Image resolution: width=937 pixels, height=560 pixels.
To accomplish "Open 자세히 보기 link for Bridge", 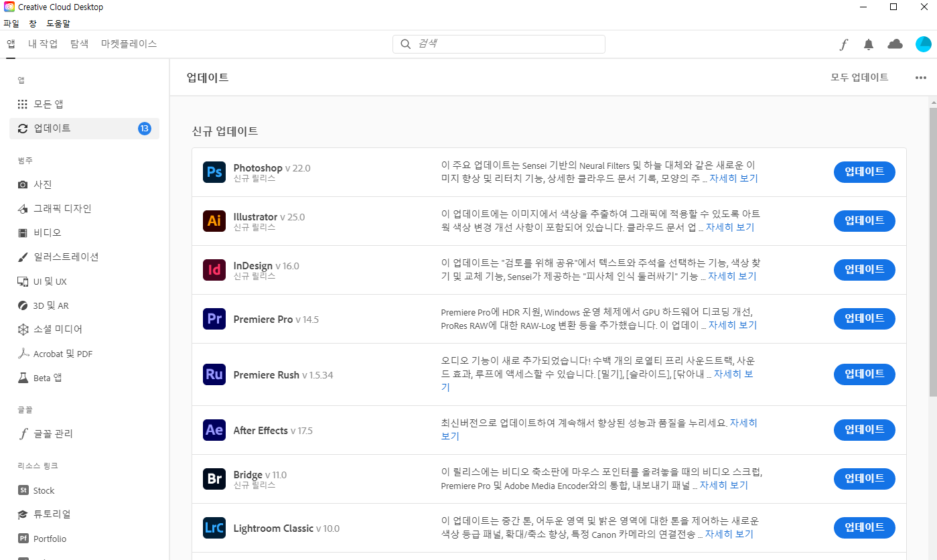I will click(x=724, y=486).
